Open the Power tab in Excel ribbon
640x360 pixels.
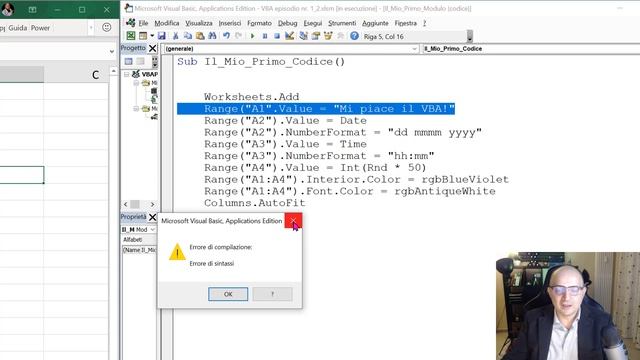40,28
